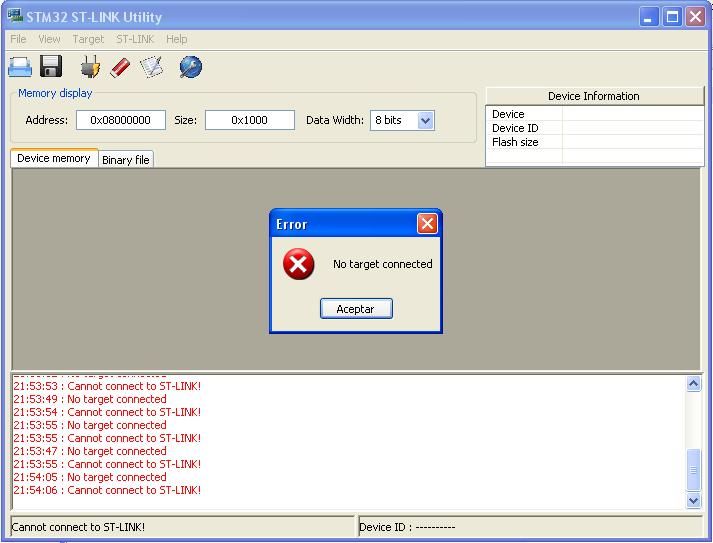Click the status bar Device ID field

coord(530,527)
